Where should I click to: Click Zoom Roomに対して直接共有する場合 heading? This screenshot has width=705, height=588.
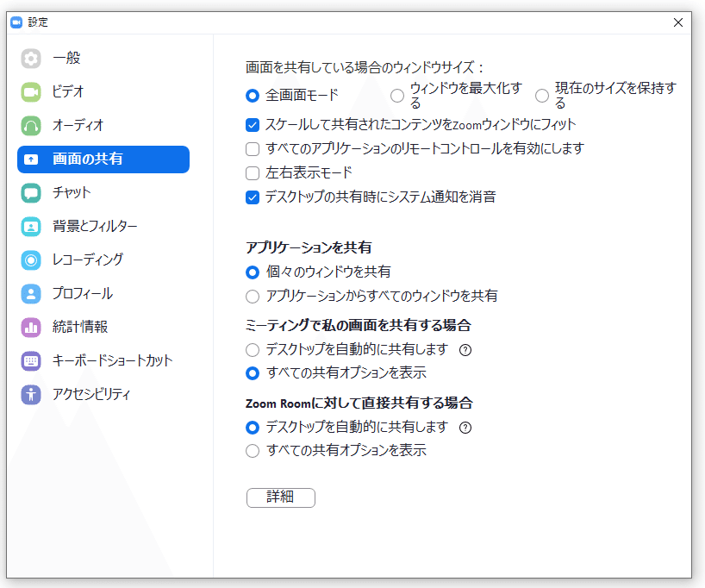pyautogui.click(x=359, y=403)
